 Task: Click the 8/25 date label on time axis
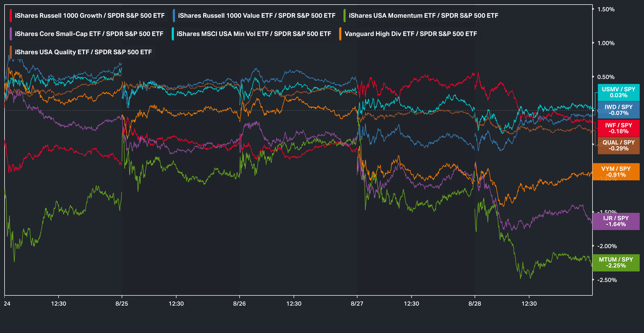click(122, 304)
